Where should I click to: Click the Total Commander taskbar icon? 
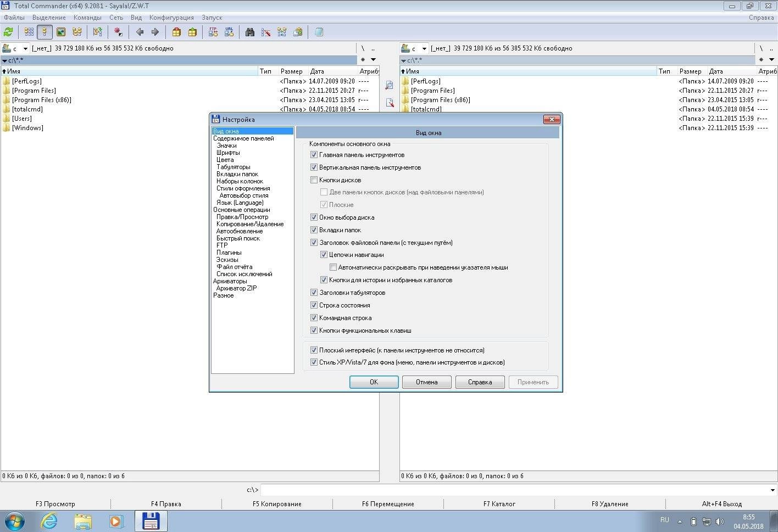pos(151,520)
